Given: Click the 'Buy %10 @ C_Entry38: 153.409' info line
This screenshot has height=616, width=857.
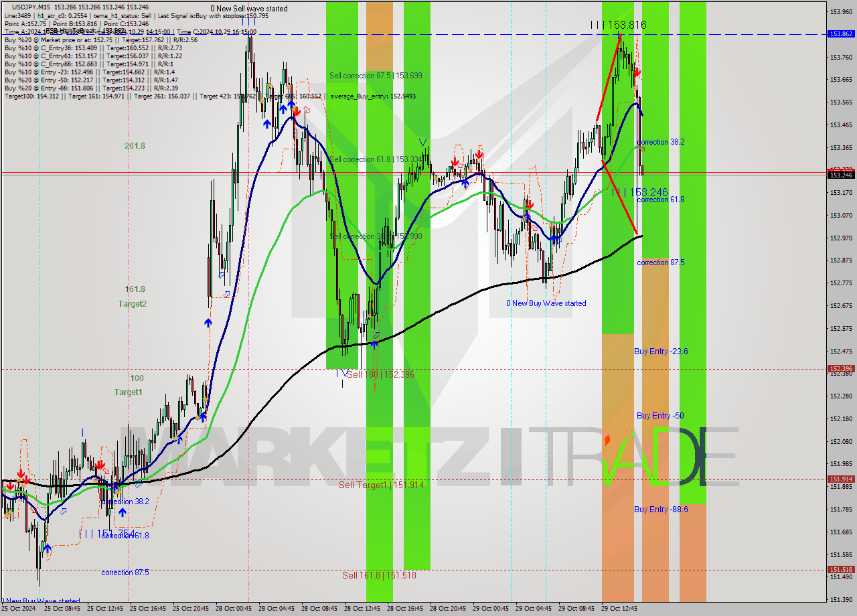Looking at the screenshot, I should point(93,48).
